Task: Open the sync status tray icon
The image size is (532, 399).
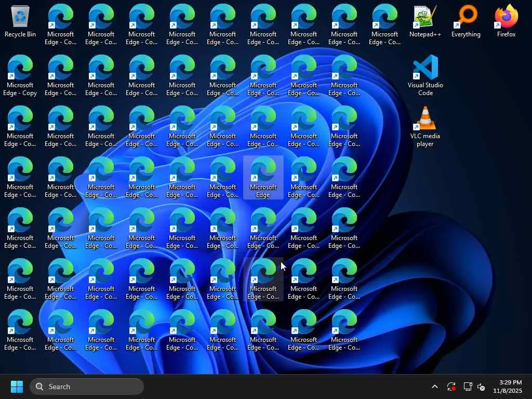Action: (451, 387)
